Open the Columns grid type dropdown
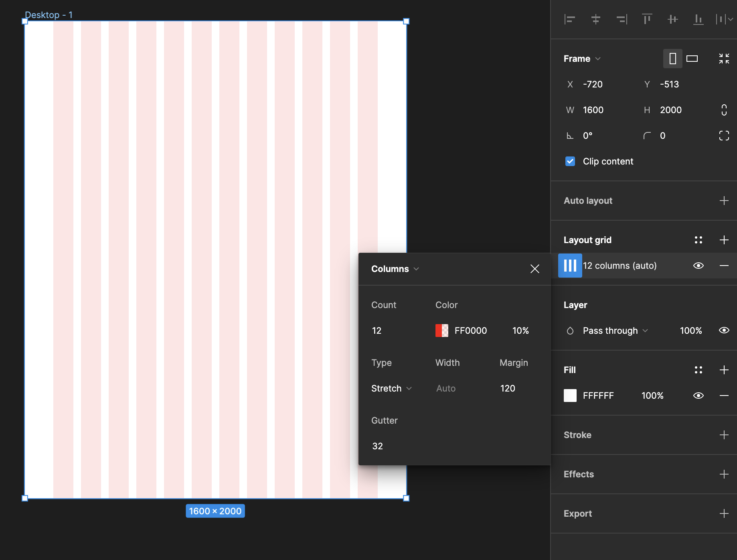The height and width of the screenshot is (560, 737). [x=395, y=269]
